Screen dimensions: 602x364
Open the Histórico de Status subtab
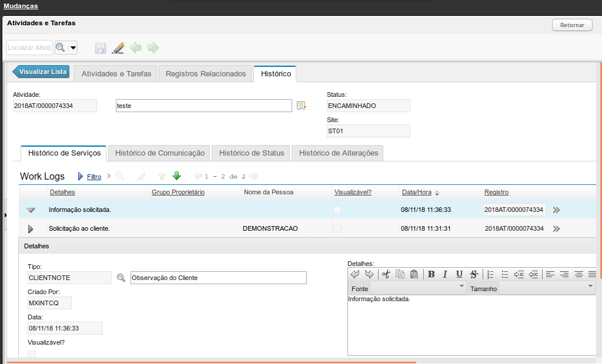(x=252, y=153)
